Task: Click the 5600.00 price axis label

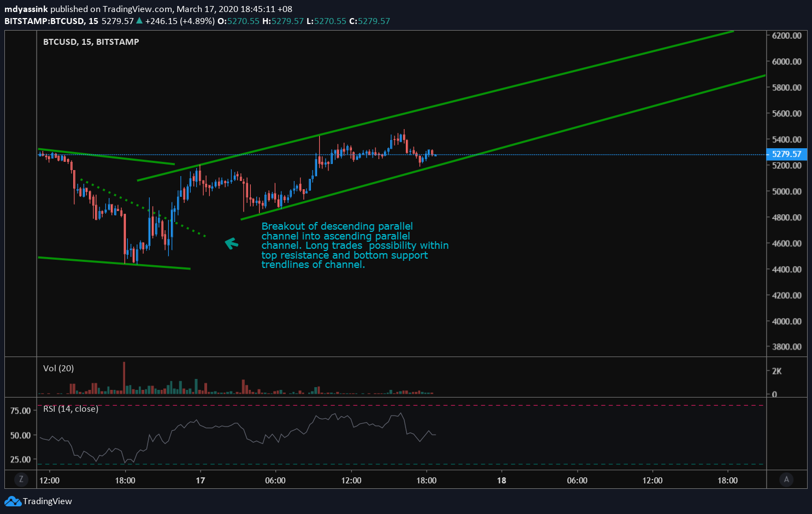Action: pos(787,113)
